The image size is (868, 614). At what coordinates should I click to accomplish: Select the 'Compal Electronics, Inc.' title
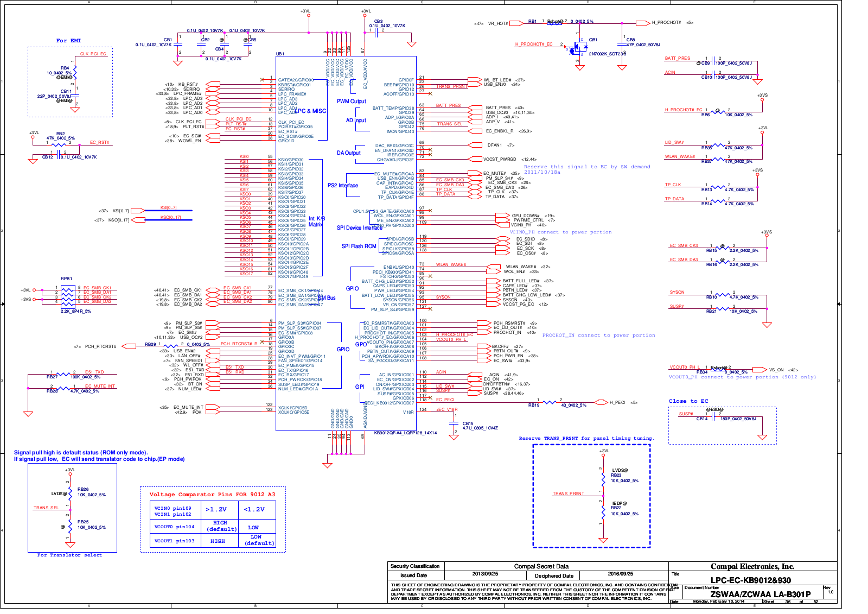click(752, 567)
